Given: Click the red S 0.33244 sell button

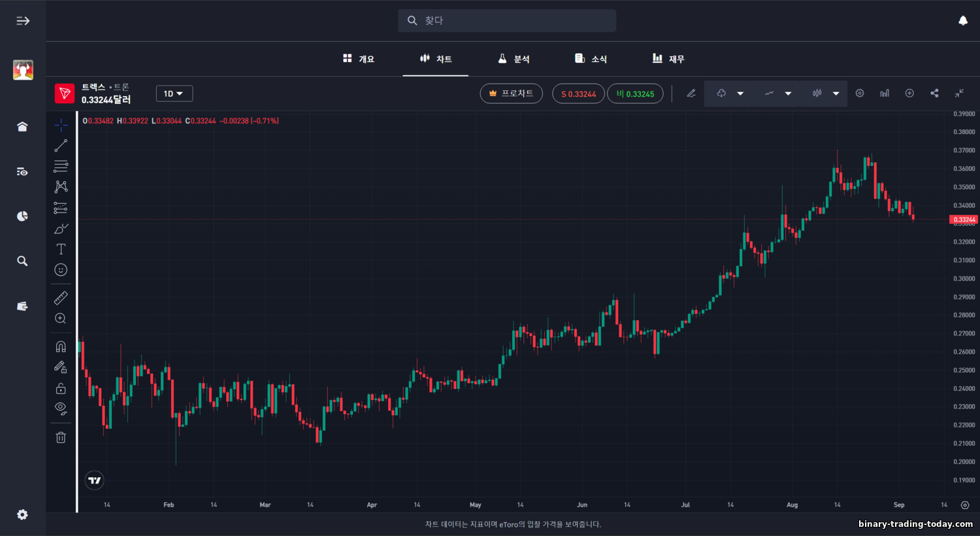Looking at the screenshot, I should click(x=578, y=93).
